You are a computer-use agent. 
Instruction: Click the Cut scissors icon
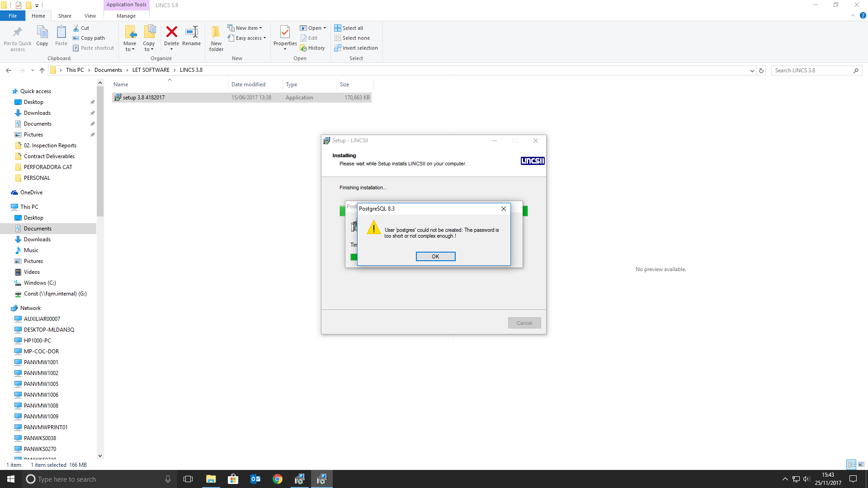click(76, 28)
